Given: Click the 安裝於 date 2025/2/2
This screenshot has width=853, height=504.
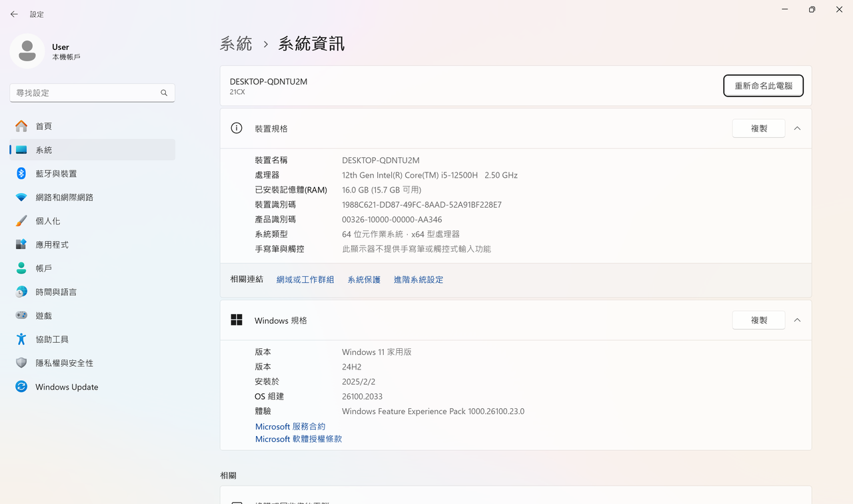Looking at the screenshot, I should pos(359,381).
